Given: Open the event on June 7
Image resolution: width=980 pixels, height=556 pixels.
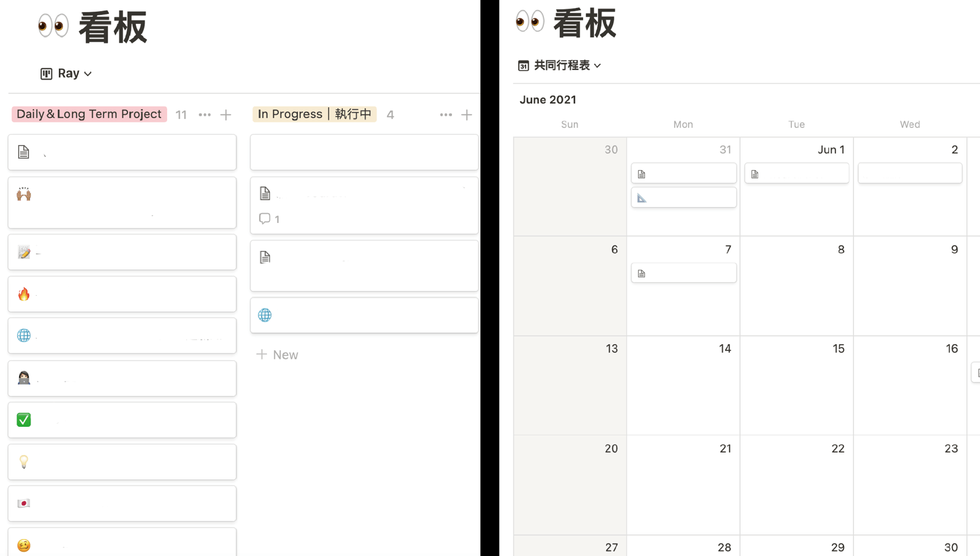Looking at the screenshot, I should (x=684, y=273).
